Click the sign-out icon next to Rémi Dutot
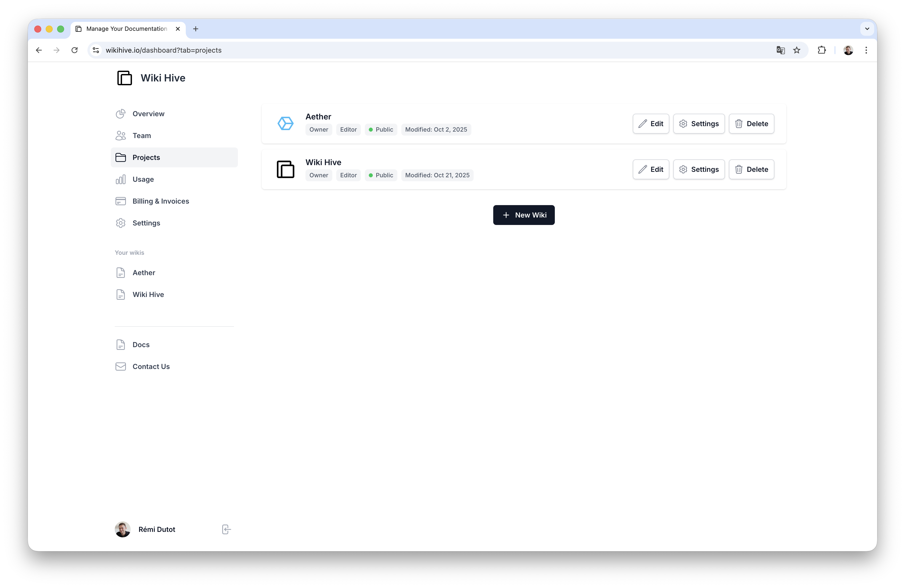 tap(226, 529)
